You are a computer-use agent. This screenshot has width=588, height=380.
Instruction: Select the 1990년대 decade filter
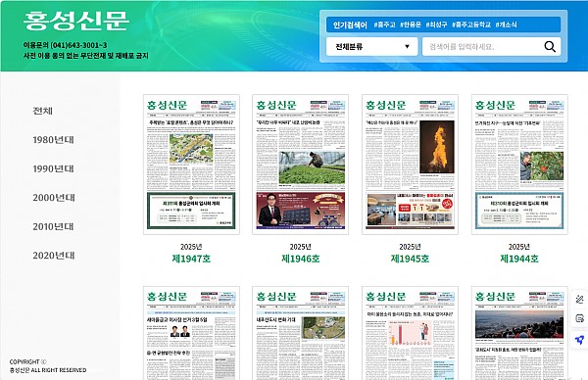click(53, 168)
